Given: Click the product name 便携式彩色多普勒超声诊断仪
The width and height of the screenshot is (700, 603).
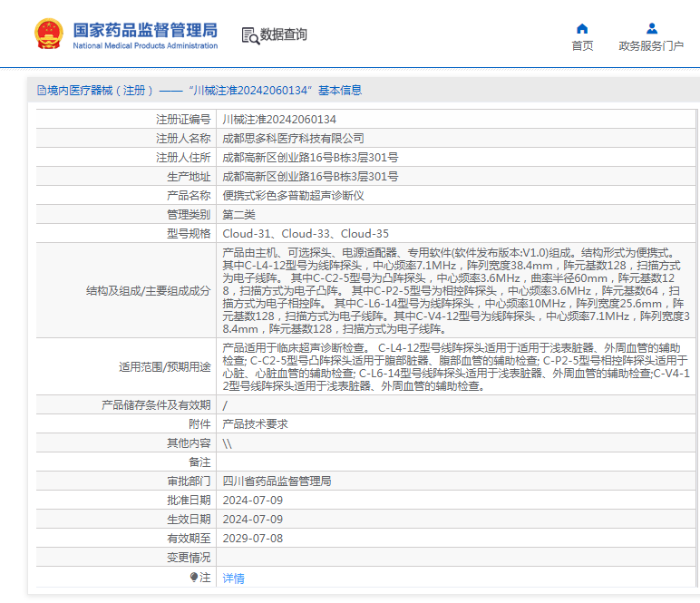Looking at the screenshot, I should pyautogui.click(x=293, y=196).
